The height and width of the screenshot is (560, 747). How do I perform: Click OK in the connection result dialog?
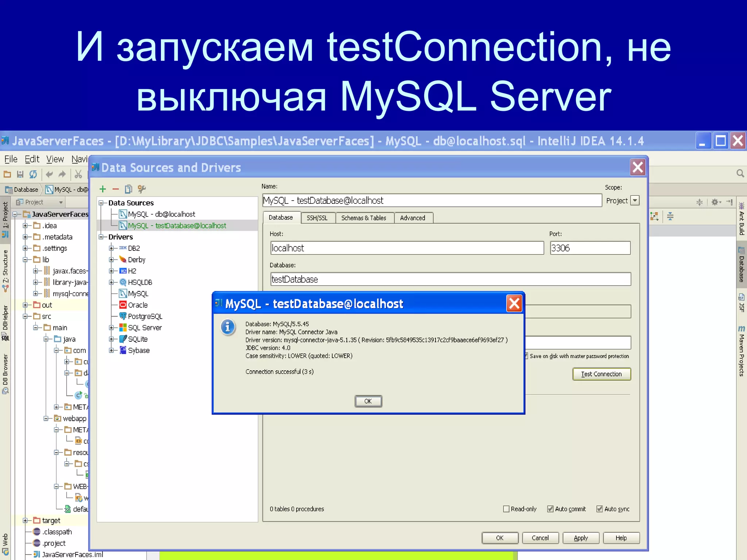[x=368, y=401]
